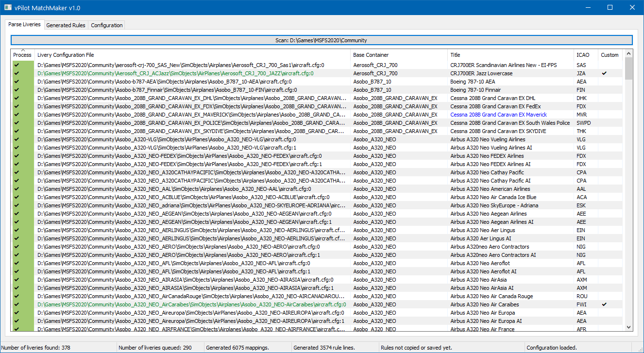Toggle Process check for Scandinavian Airlines New row
The image size is (644, 353).
point(17,65)
